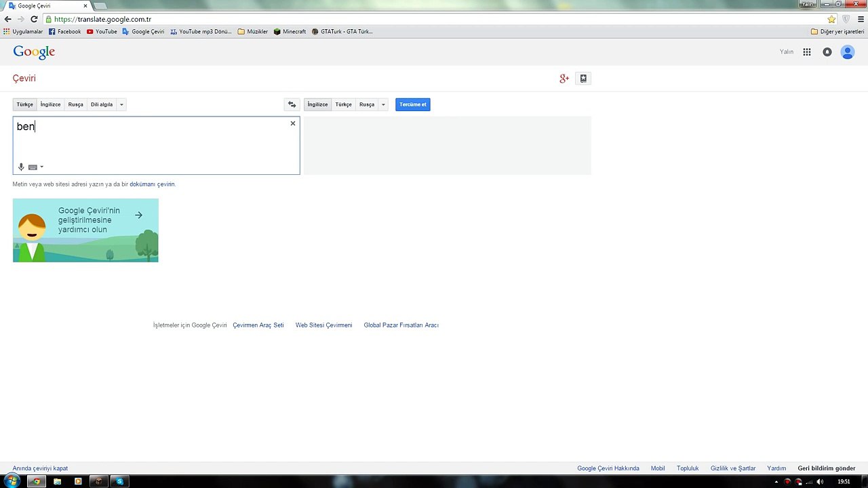Clear the source text with X
The image size is (868, 488).
(293, 123)
